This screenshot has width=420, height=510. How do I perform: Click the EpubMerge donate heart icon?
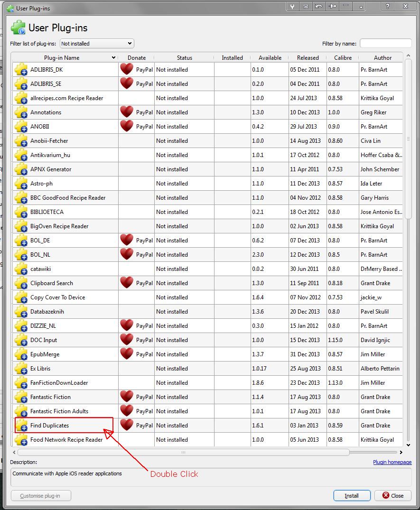[127, 354]
